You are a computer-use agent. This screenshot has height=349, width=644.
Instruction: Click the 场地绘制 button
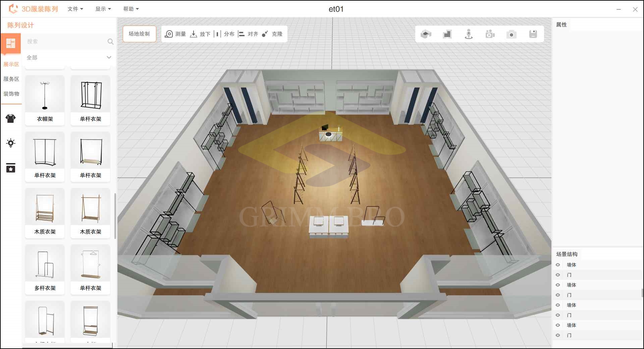click(139, 34)
